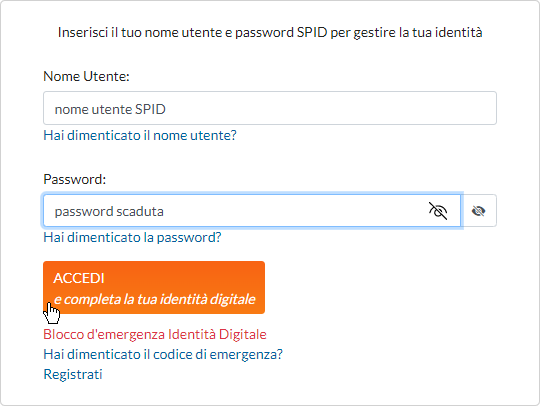Click the crossed-eye icon inside the password field

[438, 211]
